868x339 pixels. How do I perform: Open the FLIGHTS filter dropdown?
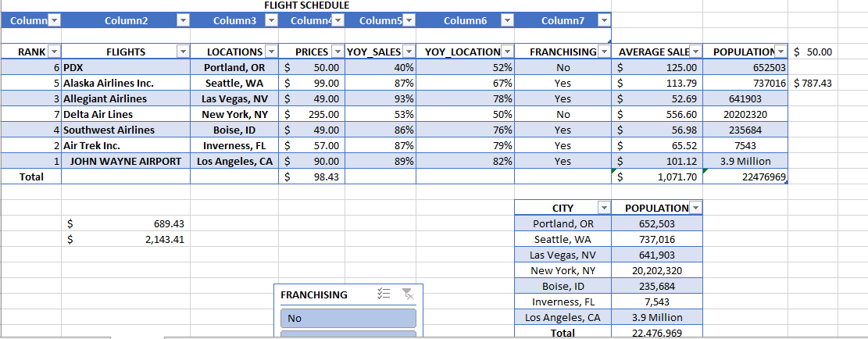tap(184, 52)
